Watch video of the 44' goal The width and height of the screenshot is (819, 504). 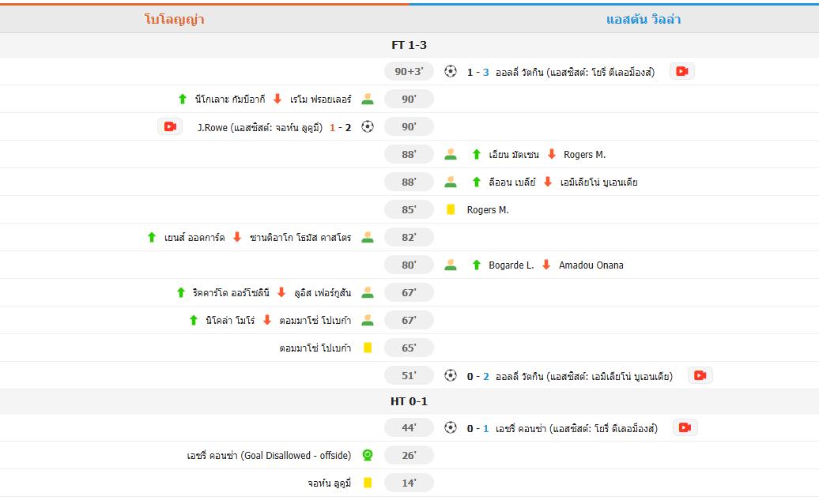coord(685,427)
